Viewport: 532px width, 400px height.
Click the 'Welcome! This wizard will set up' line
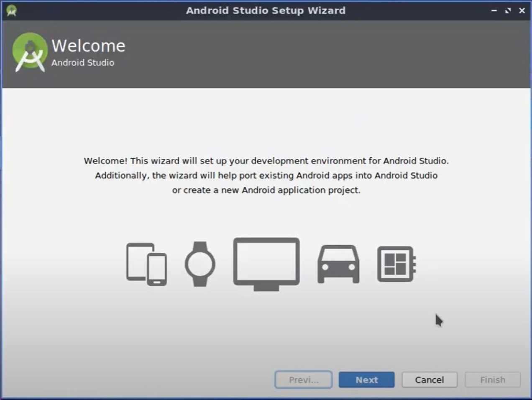(266, 161)
